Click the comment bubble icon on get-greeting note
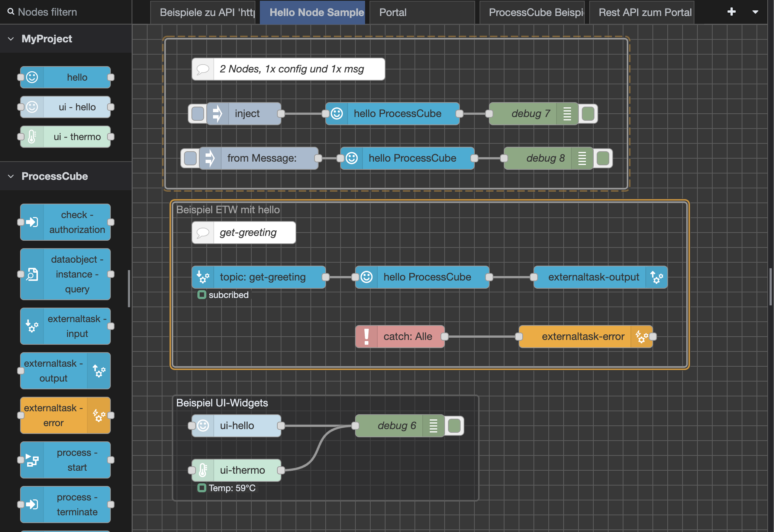The width and height of the screenshot is (774, 532). click(203, 233)
